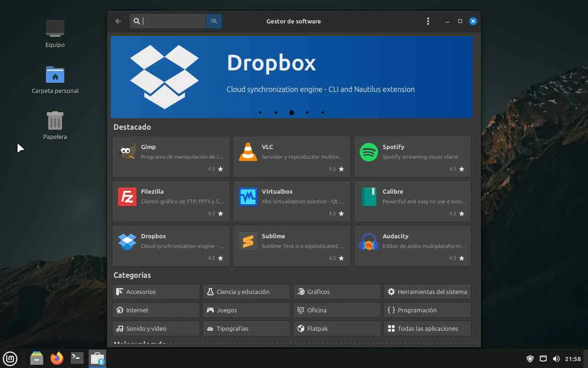Show Todas las aplicaciones
The image size is (588, 368).
coord(427,328)
